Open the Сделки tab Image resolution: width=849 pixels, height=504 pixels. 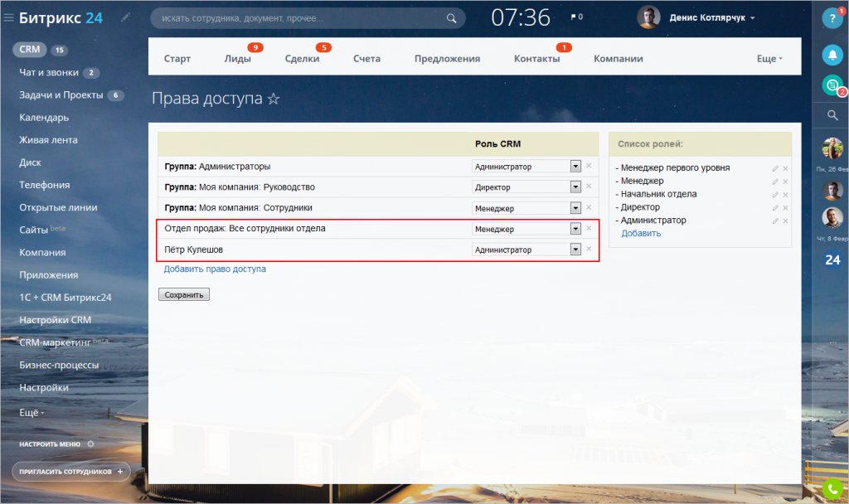click(x=302, y=59)
